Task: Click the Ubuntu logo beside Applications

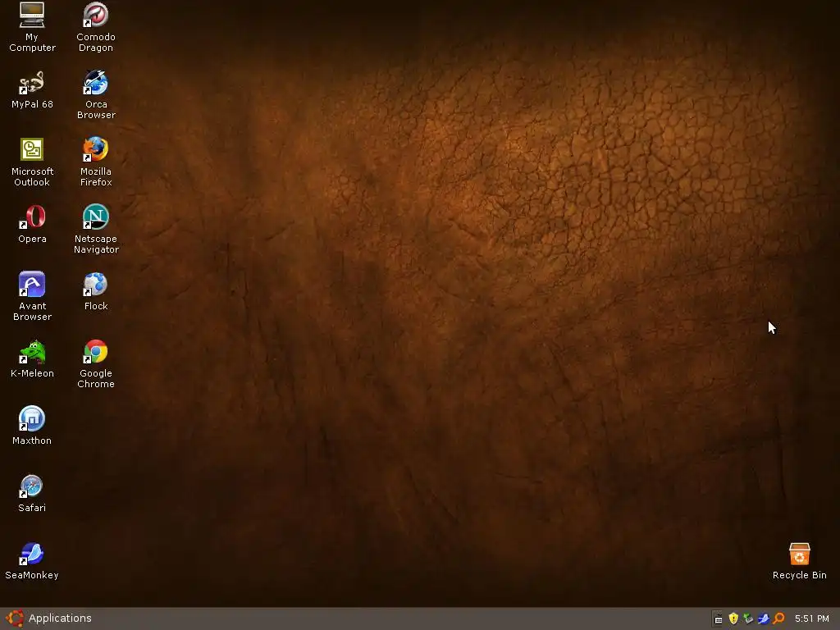Action: pyautogui.click(x=15, y=619)
